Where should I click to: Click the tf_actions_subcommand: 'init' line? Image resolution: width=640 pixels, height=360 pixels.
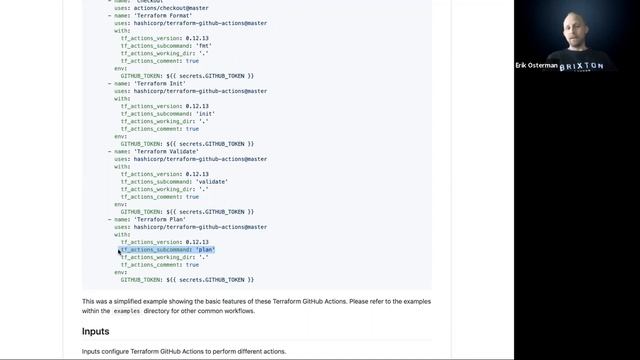pyautogui.click(x=168, y=113)
